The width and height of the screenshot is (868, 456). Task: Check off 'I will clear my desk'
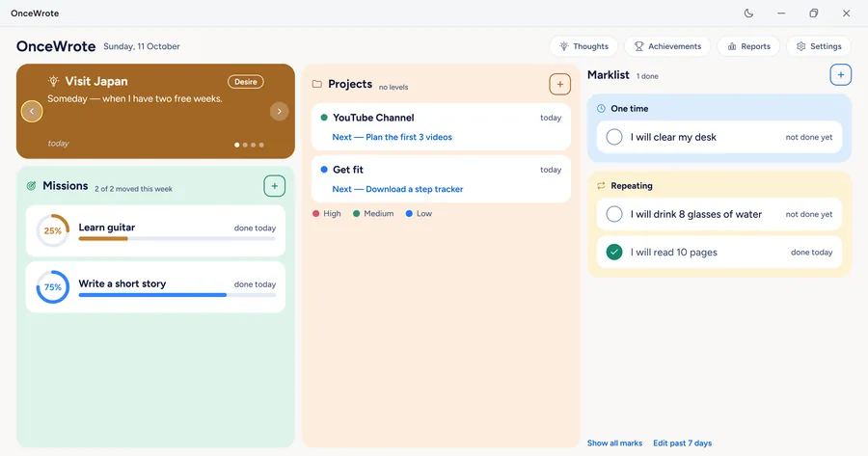[x=614, y=137]
